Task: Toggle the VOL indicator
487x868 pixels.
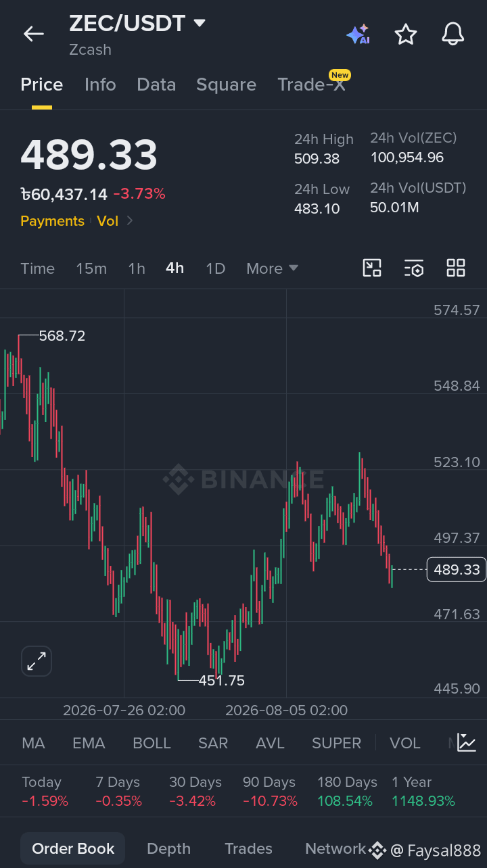Action: tap(405, 743)
